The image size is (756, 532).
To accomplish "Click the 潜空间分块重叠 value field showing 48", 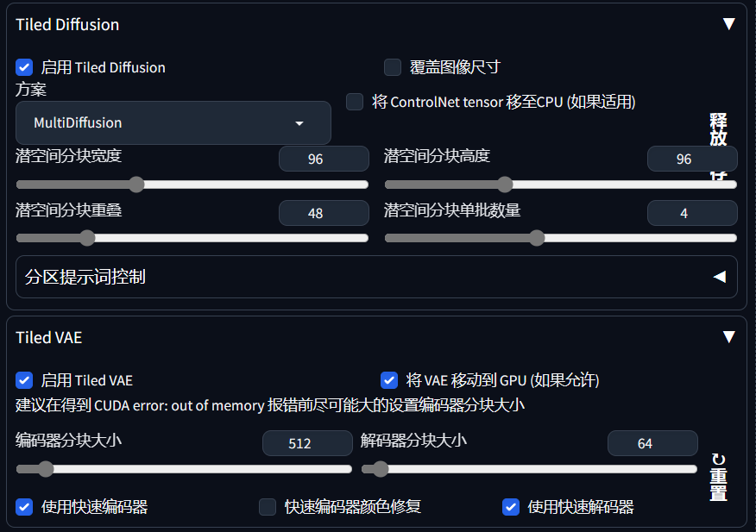I will 324,213.
